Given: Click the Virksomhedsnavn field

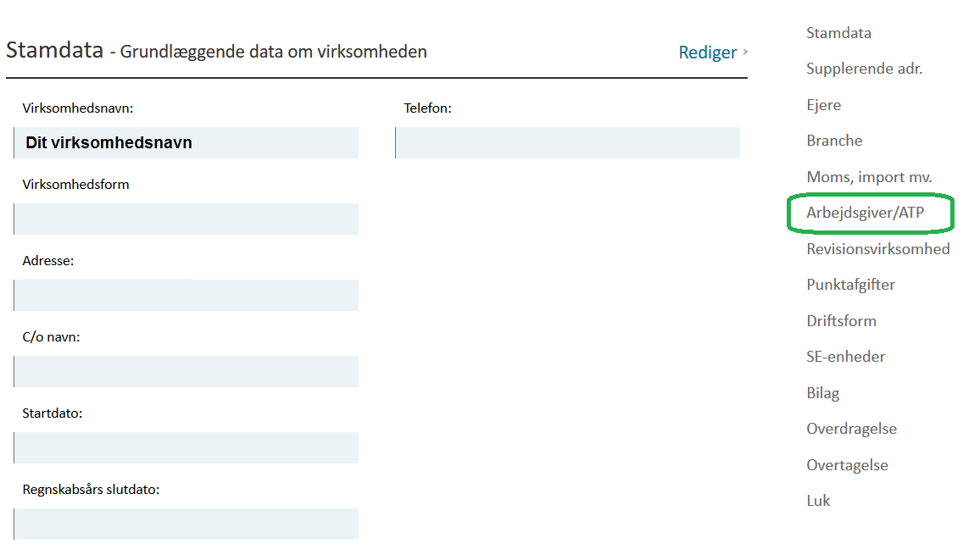Looking at the screenshot, I should coord(187,142).
